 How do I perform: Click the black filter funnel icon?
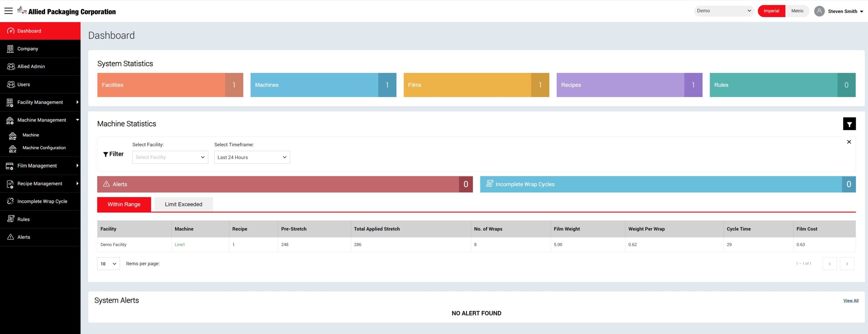(849, 124)
